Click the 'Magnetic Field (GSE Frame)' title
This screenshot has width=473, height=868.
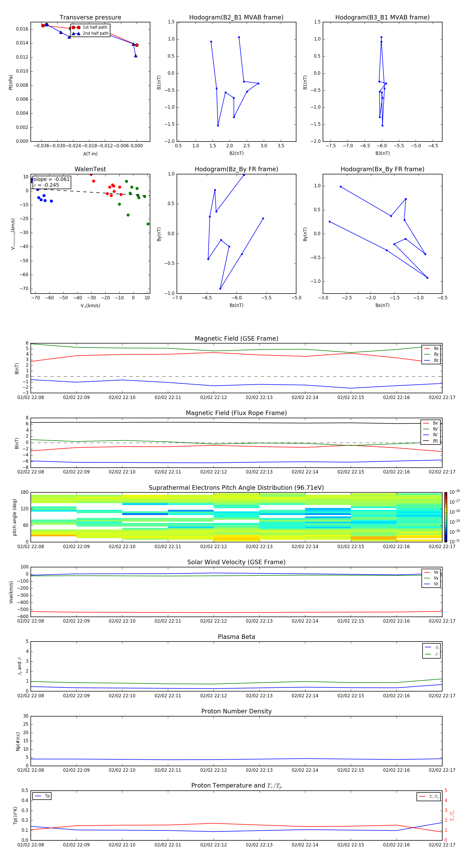pos(236,339)
